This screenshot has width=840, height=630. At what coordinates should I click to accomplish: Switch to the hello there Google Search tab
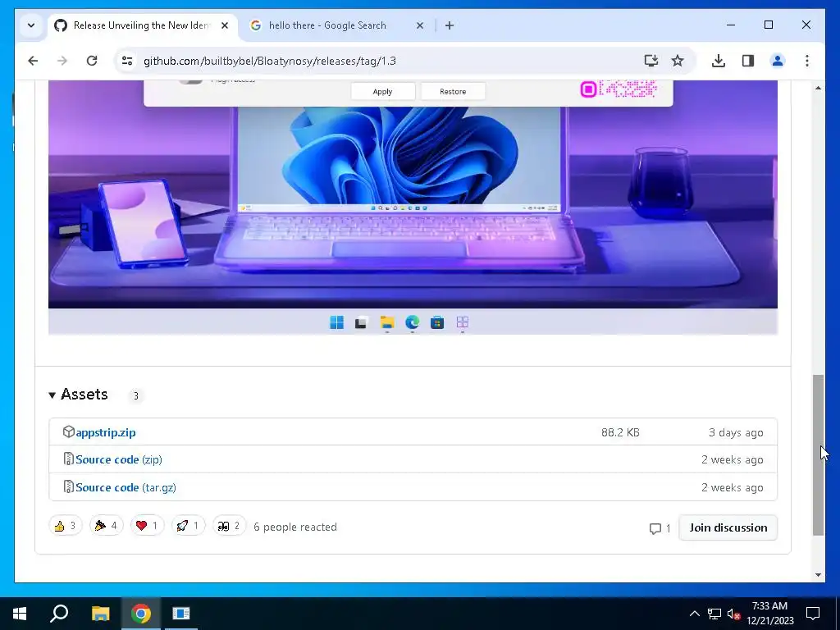pyautogui.click(x=337, y=25)
